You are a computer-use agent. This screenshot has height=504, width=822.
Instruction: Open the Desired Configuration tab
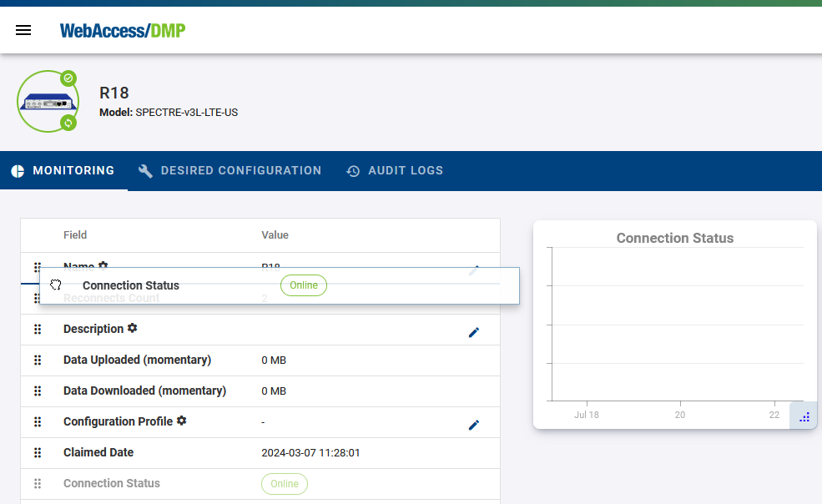[x=229, y=171]
